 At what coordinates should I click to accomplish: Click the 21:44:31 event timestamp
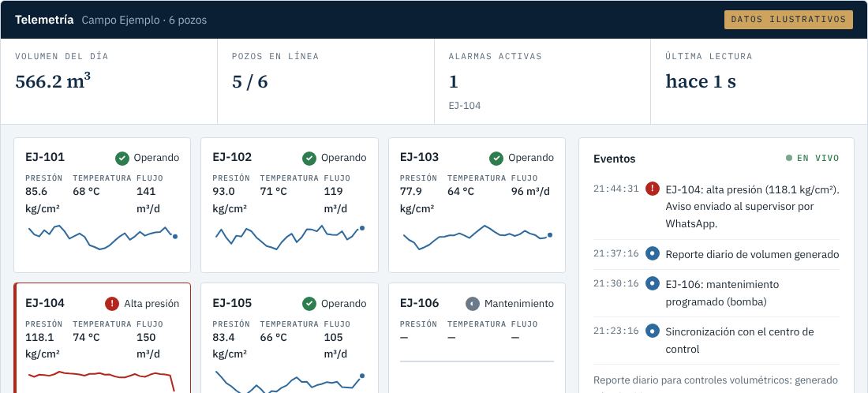pos(616,189)
